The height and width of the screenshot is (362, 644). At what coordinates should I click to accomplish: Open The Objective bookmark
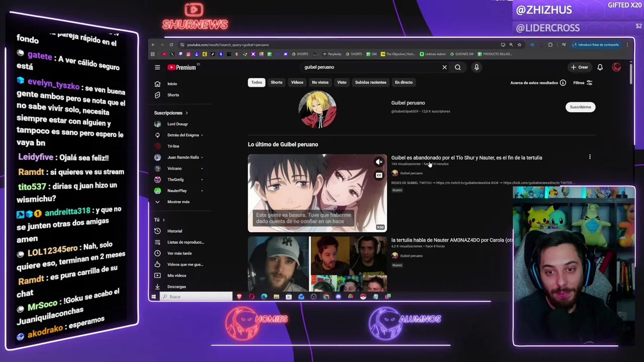click(x=398, y=54)
